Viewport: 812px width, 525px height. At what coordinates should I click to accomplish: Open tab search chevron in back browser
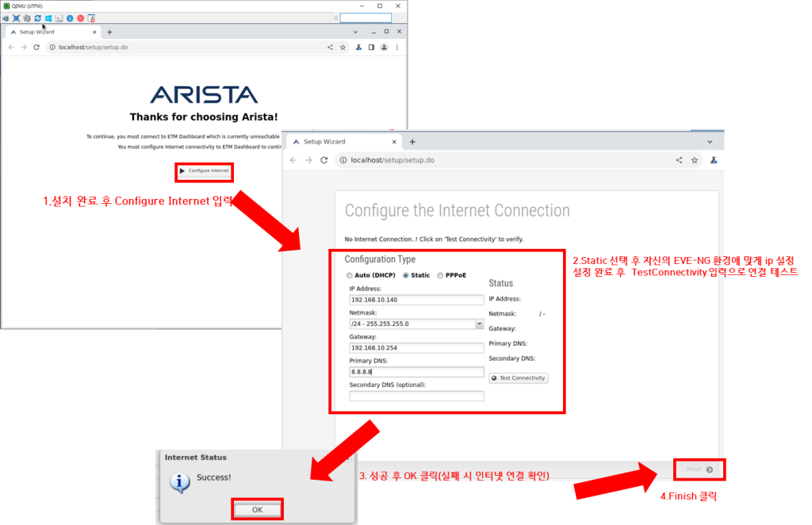pos(355,32)
